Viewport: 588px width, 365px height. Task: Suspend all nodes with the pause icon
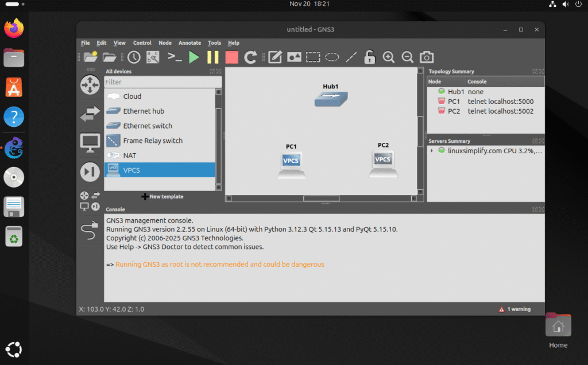coord(211,57)
